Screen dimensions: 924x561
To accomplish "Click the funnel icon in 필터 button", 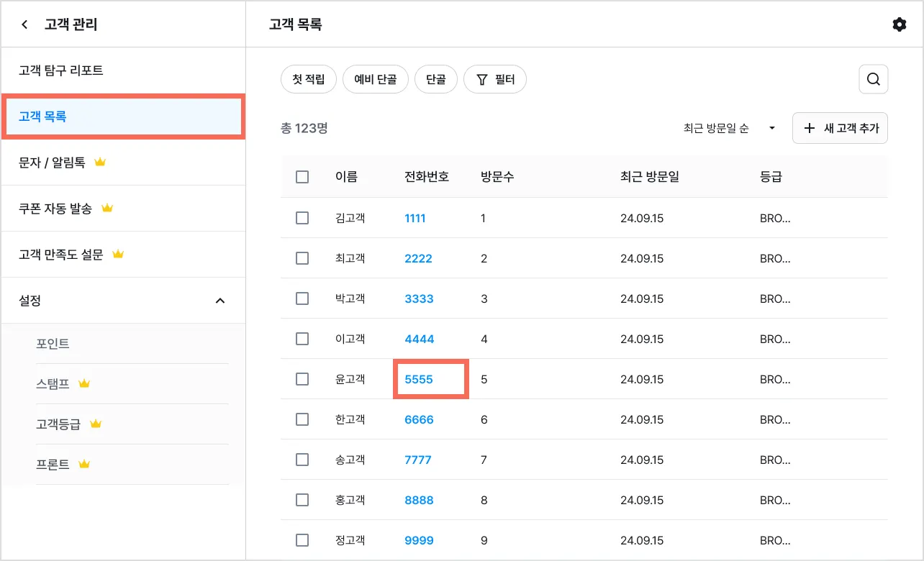I will [482, 79].
